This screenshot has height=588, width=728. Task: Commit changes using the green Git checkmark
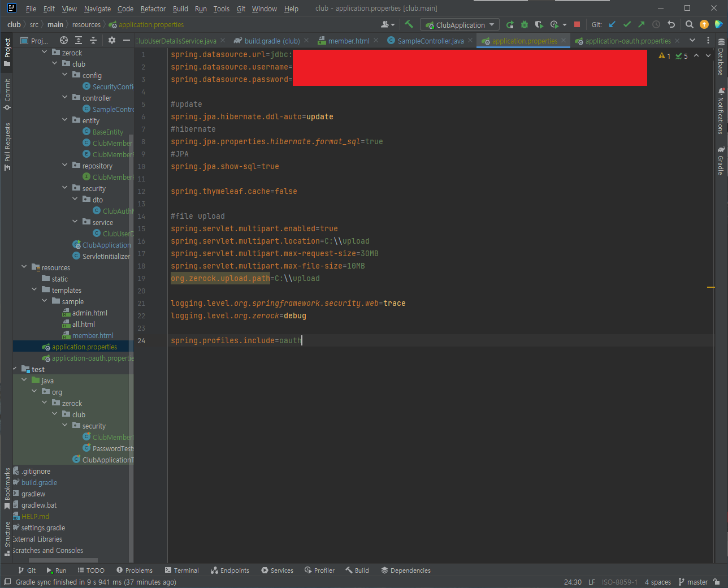click(x=627, y=24)
